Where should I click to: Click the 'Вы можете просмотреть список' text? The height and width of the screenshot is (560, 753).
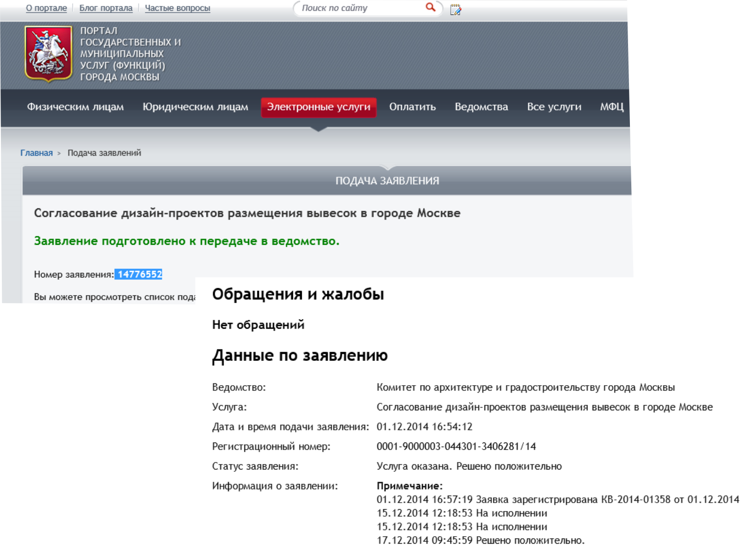(x=115, y=297)
